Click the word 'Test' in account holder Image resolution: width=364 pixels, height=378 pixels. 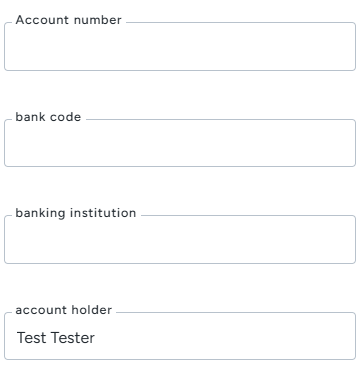[x=31, y=338]
